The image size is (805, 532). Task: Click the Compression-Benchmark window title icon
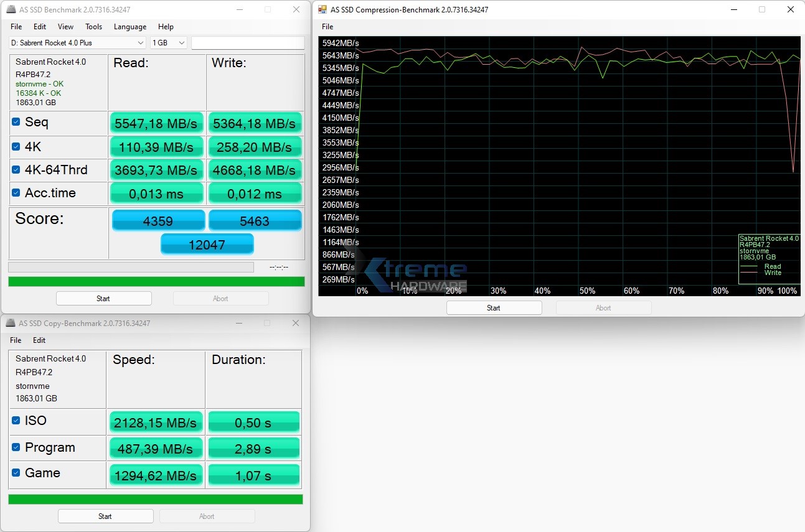(322, 10)
